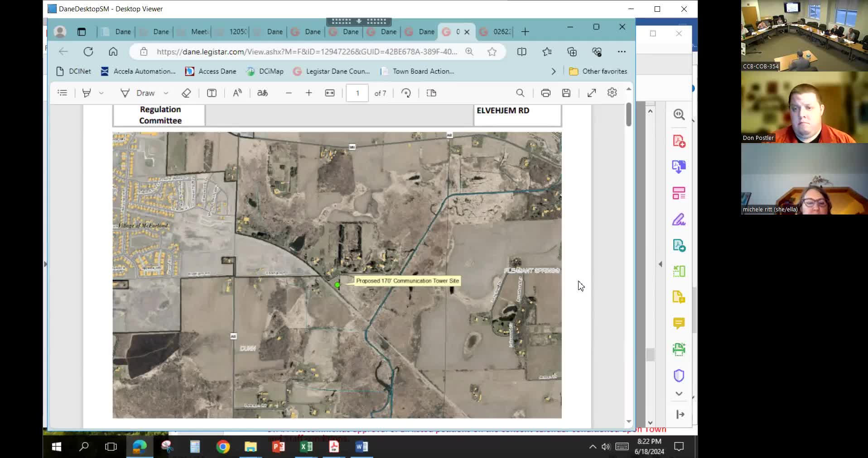
Task: Expand the hidden favorites overflow chevron
Action: [553, 72]
